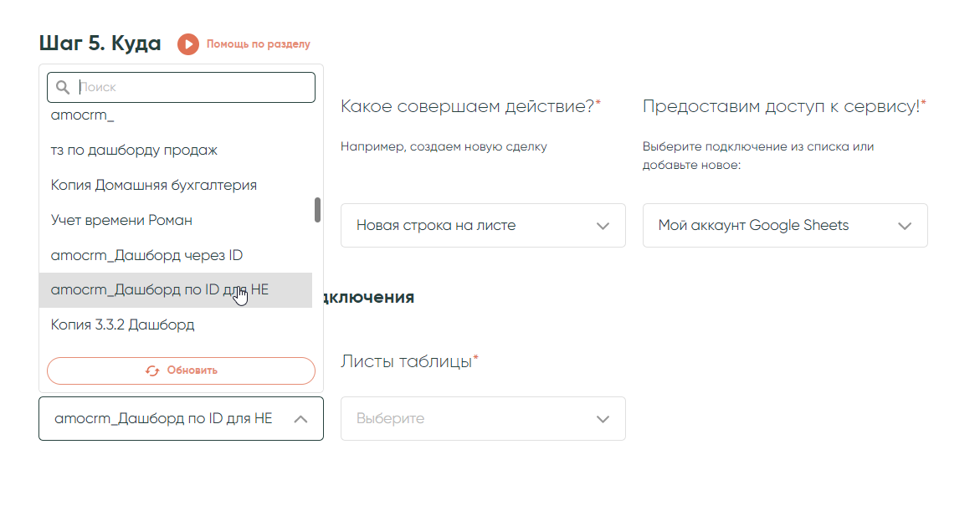The height and width of the screenshot is (511, 980).
Task: Open the Листы таблицы Выберите dropdown
Action: coord(482,419)
